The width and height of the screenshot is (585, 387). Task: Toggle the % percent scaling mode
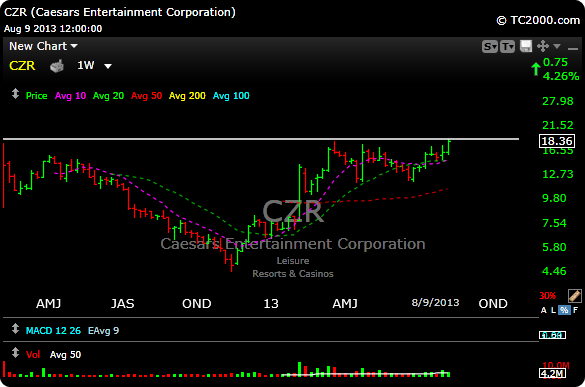[x=564, y=310]
